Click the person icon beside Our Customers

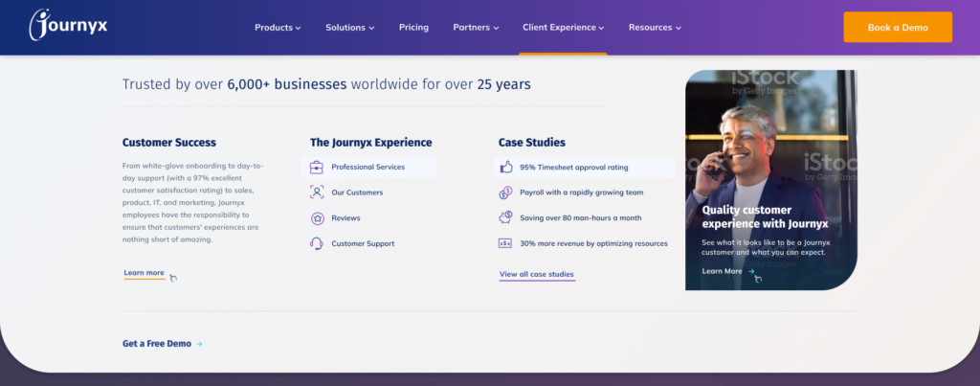tap(317, 193)
